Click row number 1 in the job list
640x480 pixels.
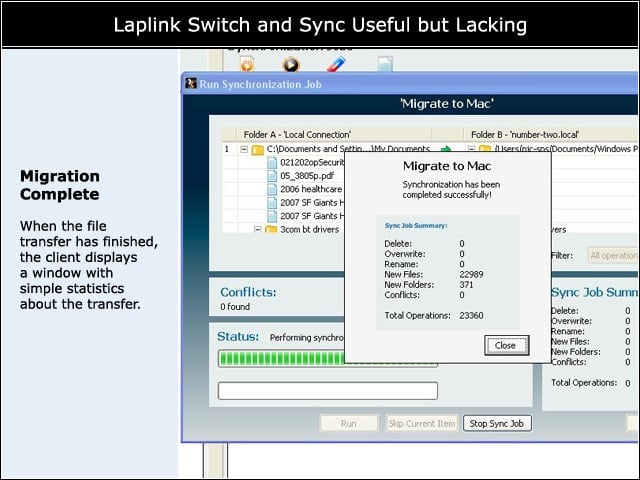(227, 149)
